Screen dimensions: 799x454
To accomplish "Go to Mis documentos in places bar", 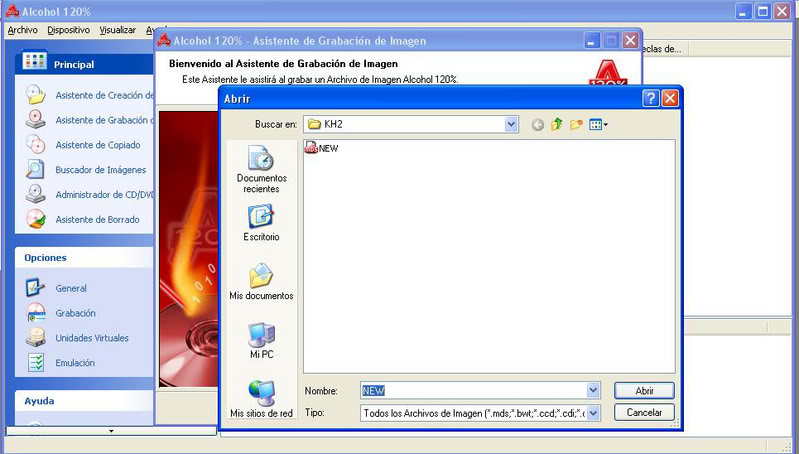I will point(261,281).
